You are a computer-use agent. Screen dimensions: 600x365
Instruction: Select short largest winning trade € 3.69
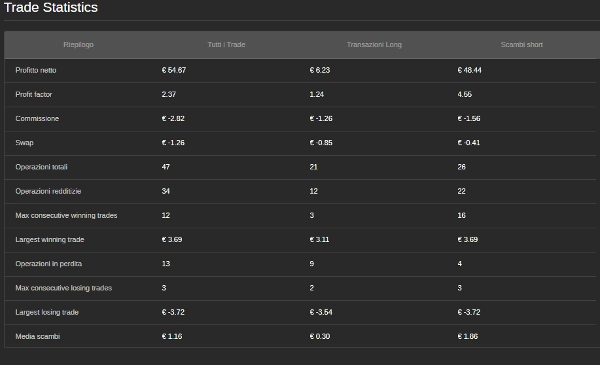pyautogui.click(x=468, y=240)
